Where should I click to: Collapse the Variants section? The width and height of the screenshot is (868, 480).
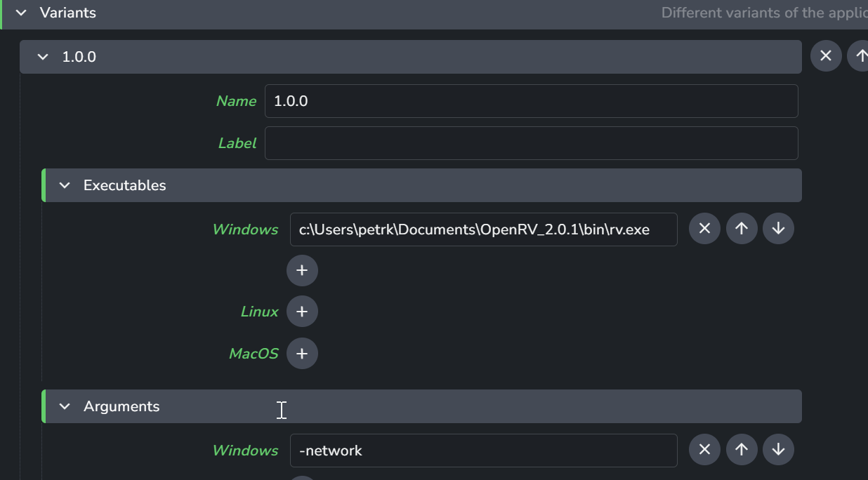click(21, 13)
